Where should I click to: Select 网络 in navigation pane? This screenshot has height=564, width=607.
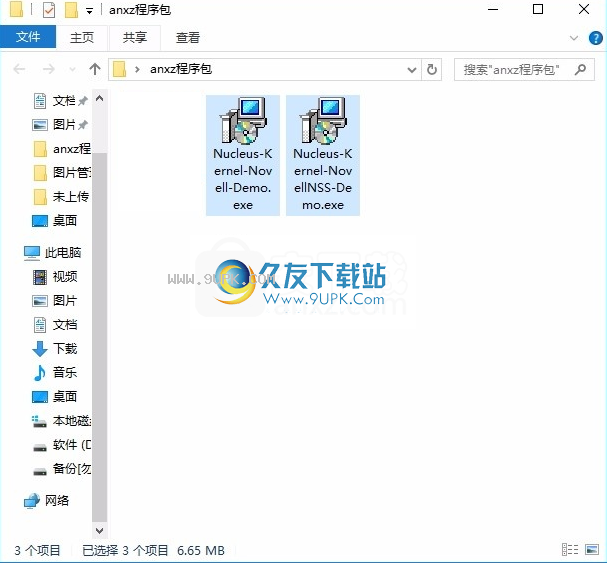pos(46,501)
